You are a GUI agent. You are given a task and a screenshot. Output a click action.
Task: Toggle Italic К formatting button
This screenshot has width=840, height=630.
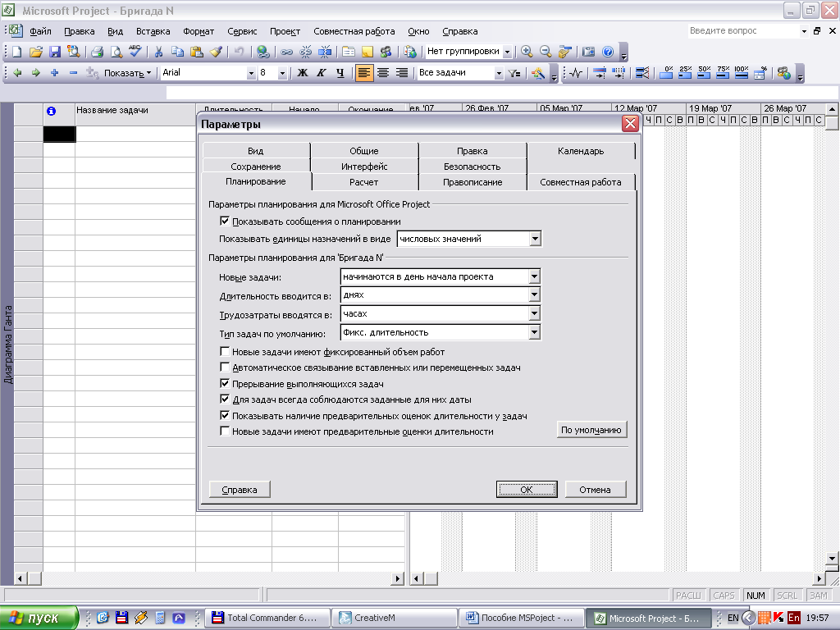coord(322,73)
